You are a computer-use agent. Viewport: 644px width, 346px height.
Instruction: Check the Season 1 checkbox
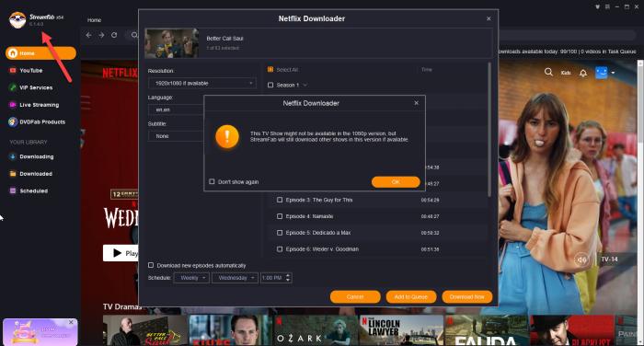pyautogui.click(x=270, y=85)
